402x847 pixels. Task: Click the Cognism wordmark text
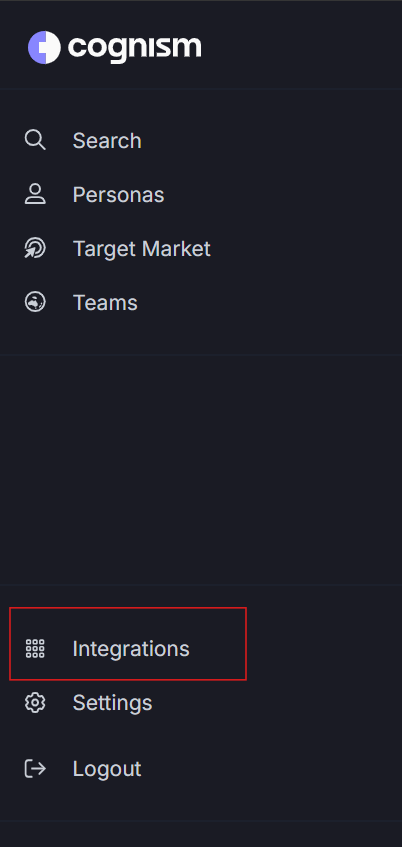coord(135,49)
